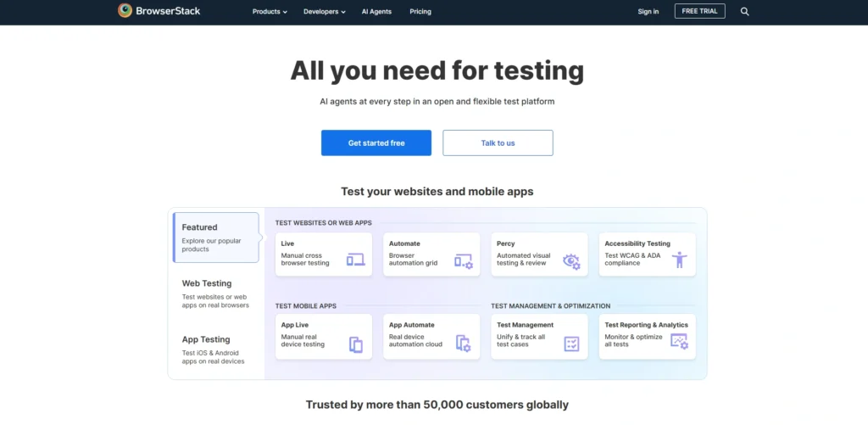
Task: Click the Test Management checklist icon
Action: coord(571,344)
